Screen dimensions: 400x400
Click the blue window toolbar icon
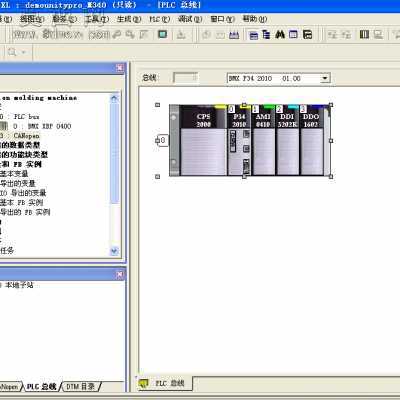coord(293,34)
